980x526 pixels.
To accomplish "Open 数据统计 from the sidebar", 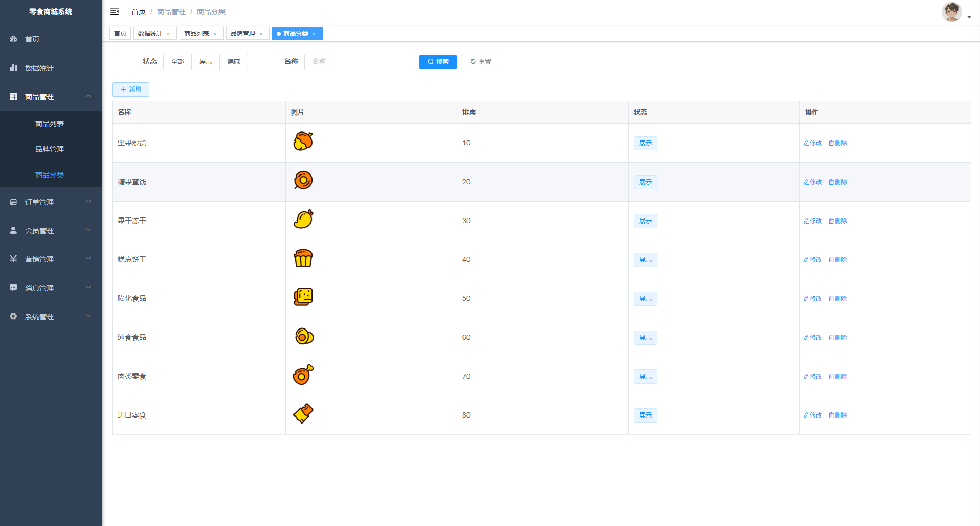I will [39, 68].
